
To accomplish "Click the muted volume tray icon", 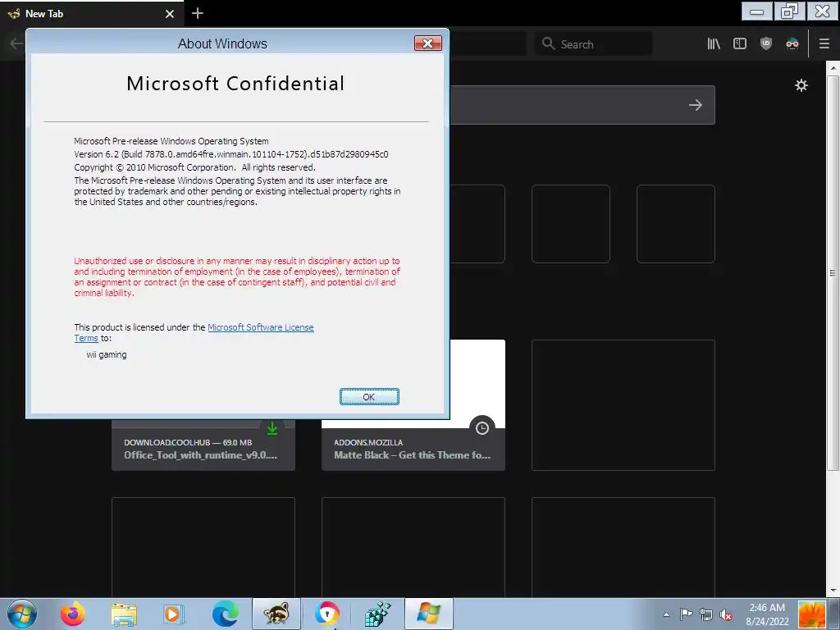I will [x=726, y=614].
